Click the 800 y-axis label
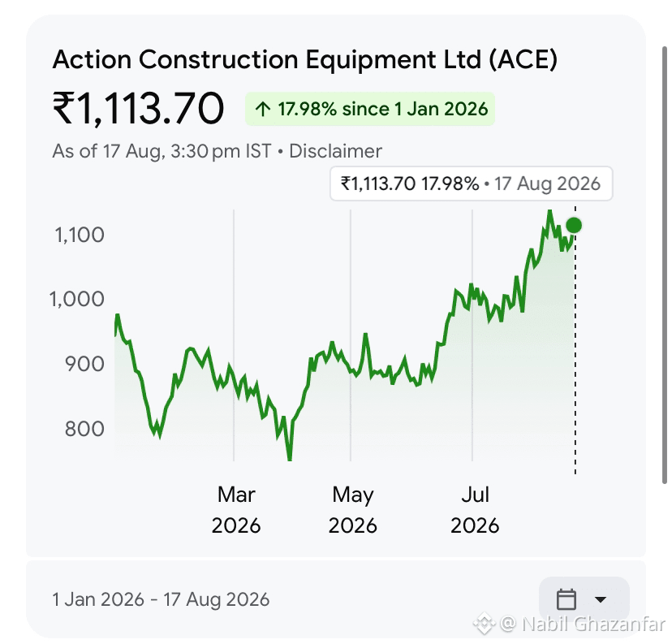672x644 pixels. pyautogui.click(x=84, y=429)
